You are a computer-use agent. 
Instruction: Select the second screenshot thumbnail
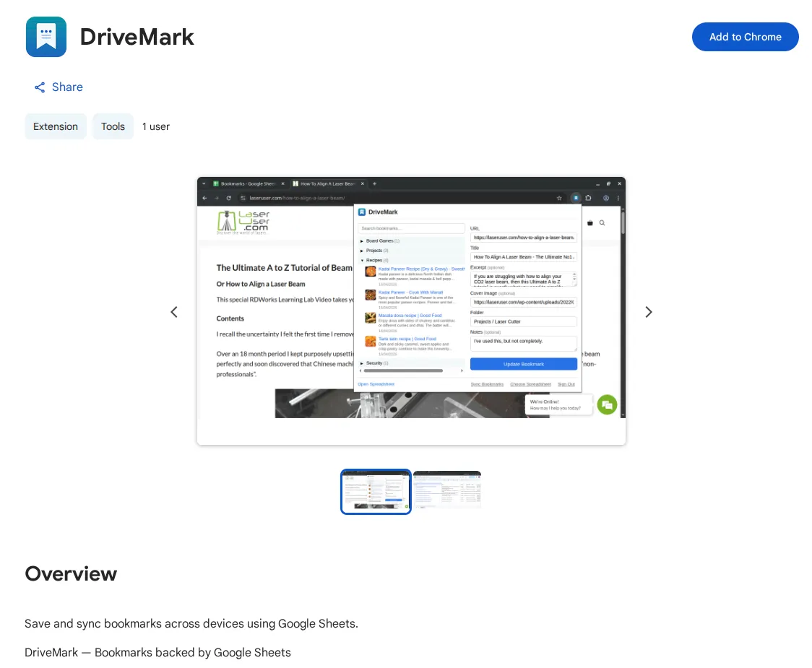click(447, 490)
